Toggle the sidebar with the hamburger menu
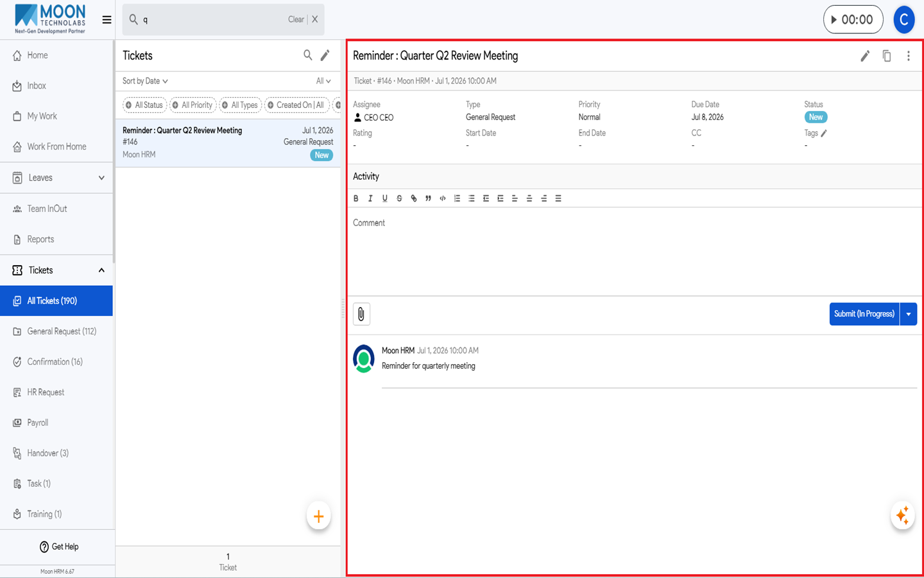This screenshot has width=924, height=578. coord(107,20)
